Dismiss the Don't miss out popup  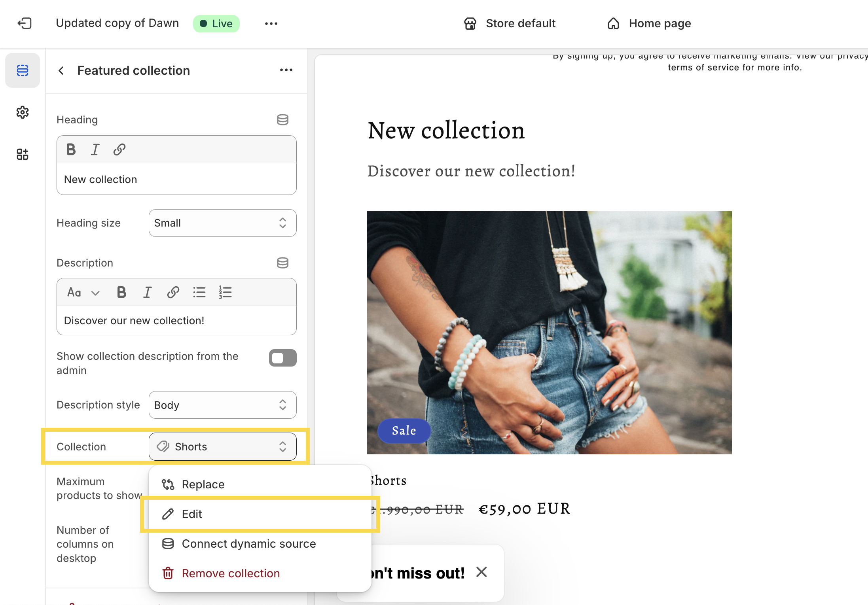click(x=481, y=572)
